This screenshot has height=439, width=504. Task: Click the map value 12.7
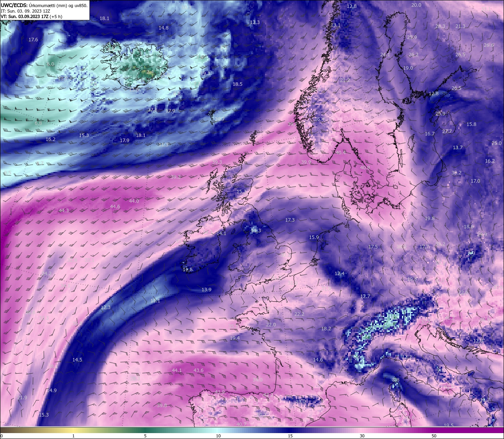pos(365,296)
